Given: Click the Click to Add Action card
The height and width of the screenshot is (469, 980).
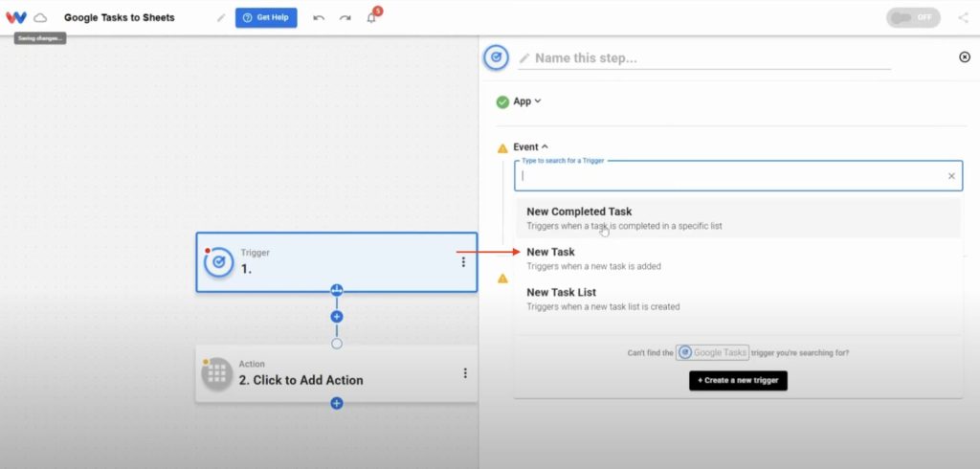Looking at the screenshot, I should coord(336,373).
